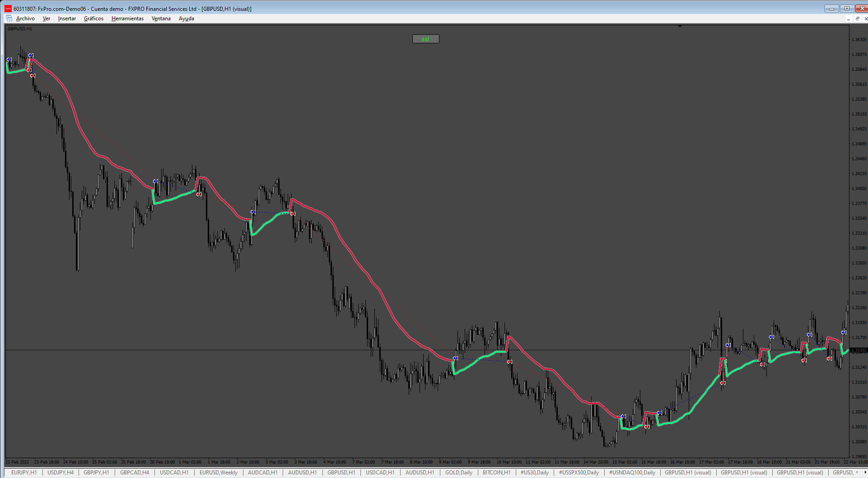868x478 pixels.
Task: Open the Gráficos menu
Action: 93,19
